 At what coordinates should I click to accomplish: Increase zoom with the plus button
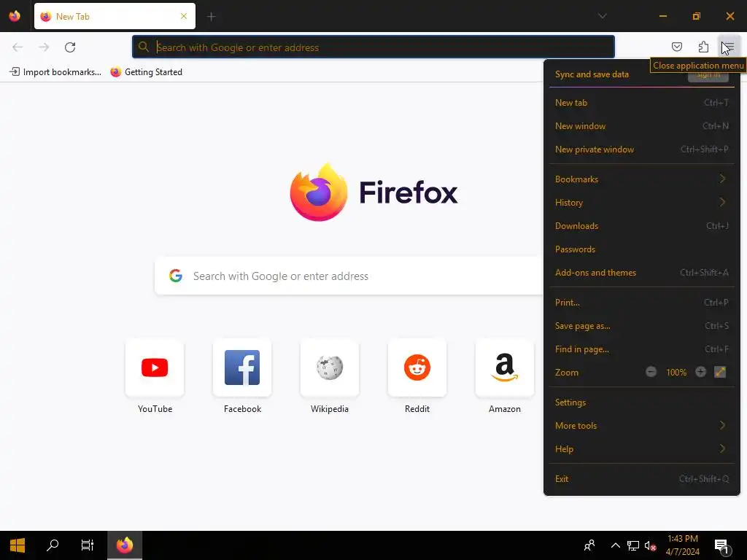coord(700,372)
